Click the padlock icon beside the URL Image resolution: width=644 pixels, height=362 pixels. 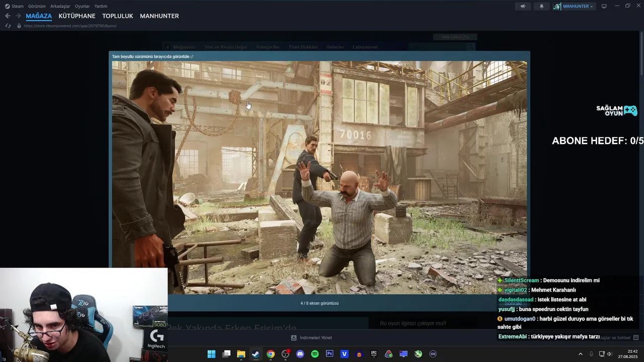point(19,26)
